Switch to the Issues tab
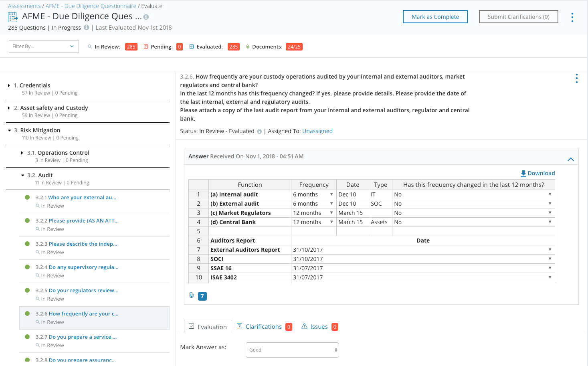 pyautogui.click(x=319, y=327)
